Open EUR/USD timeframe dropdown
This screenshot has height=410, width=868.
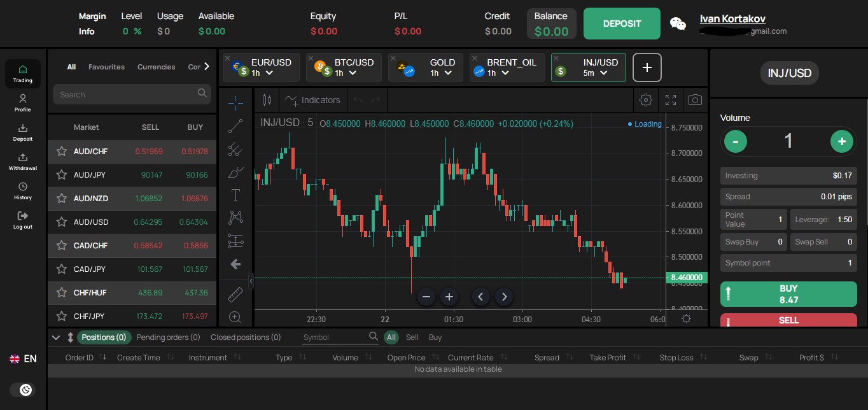coord(263,73)
